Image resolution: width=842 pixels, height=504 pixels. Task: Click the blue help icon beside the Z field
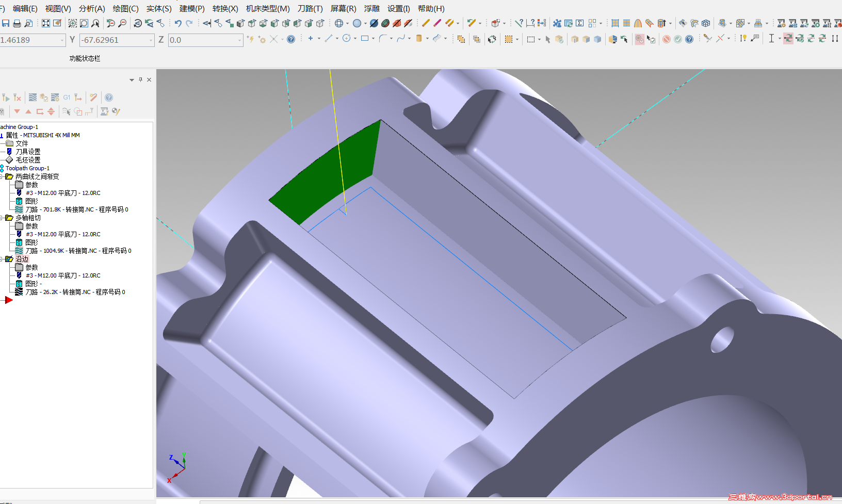tap(291, 39)
